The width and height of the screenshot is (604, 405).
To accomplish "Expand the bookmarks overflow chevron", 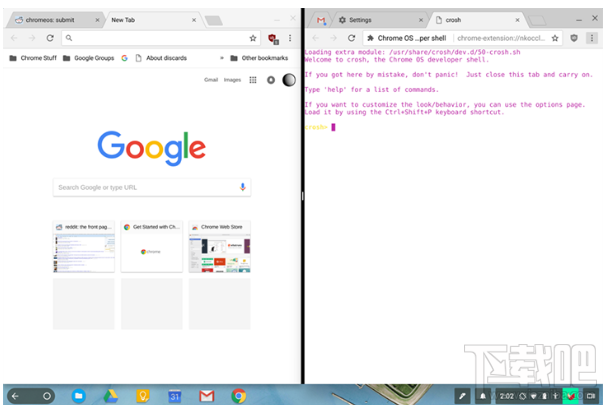I will click(x=222, y=58).
